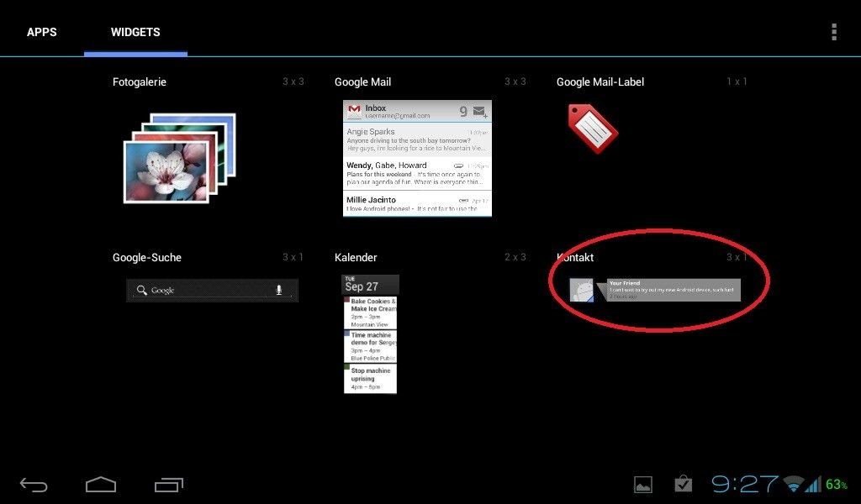The image size is (861, 504).
Task: Click the unread count 9 in Inbox preview
Action: 463,112
